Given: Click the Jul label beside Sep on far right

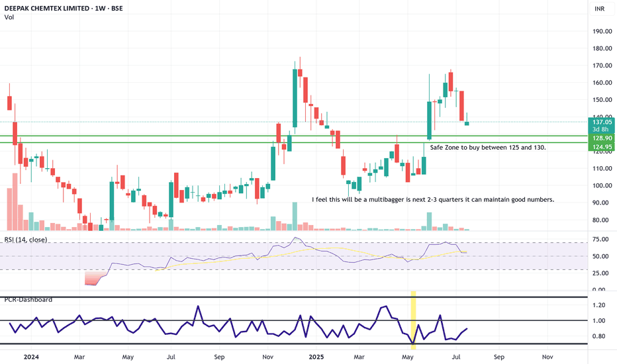Looking at the screenshot, I should click(456, 357).
